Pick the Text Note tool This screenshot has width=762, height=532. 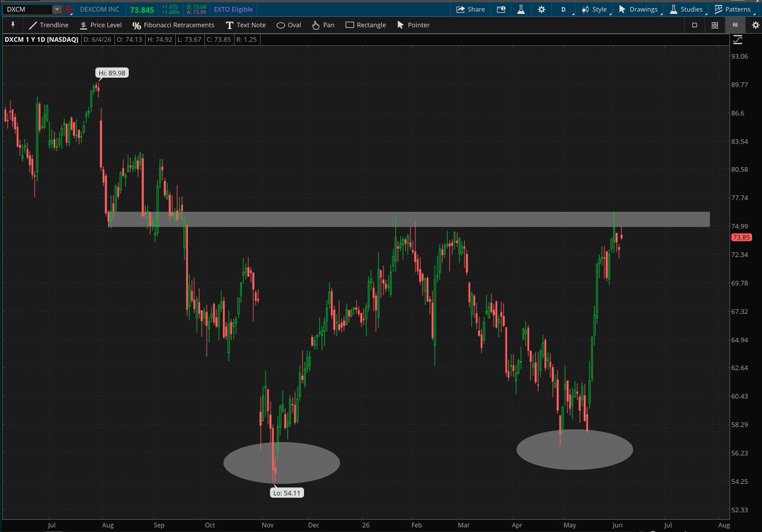244,25
